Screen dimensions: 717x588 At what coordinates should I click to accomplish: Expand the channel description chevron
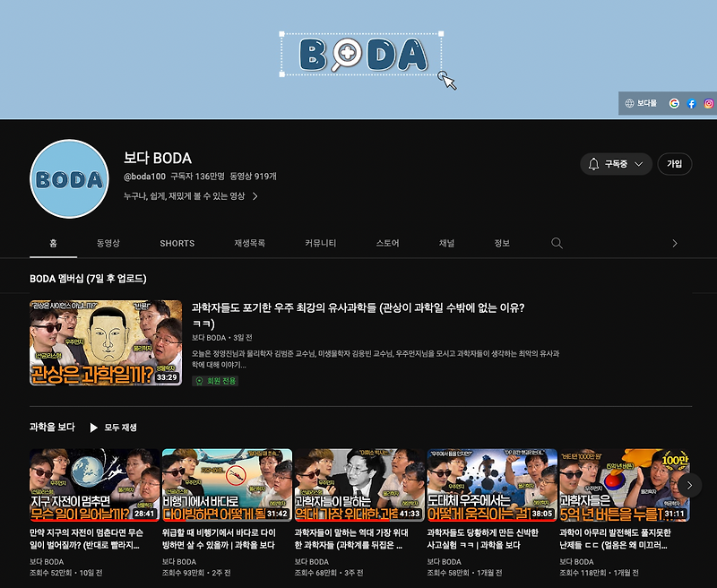pos(255,196)
